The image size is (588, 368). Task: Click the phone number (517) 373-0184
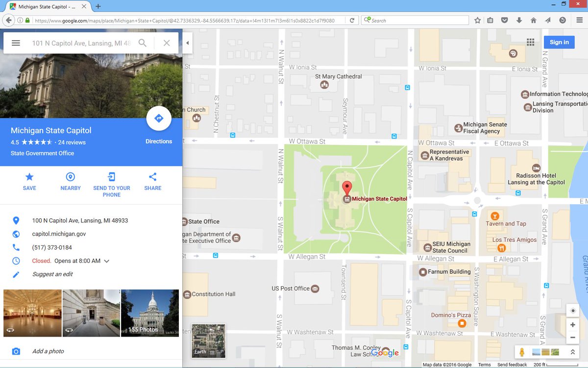52,248
